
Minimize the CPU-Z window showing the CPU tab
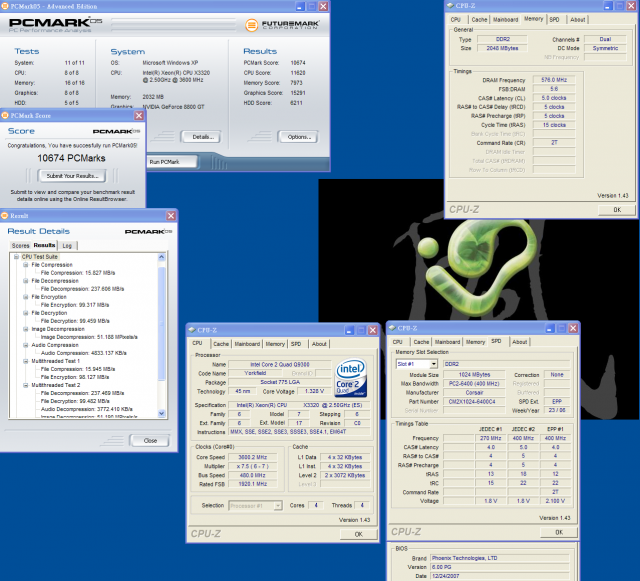tap(349, 330)
